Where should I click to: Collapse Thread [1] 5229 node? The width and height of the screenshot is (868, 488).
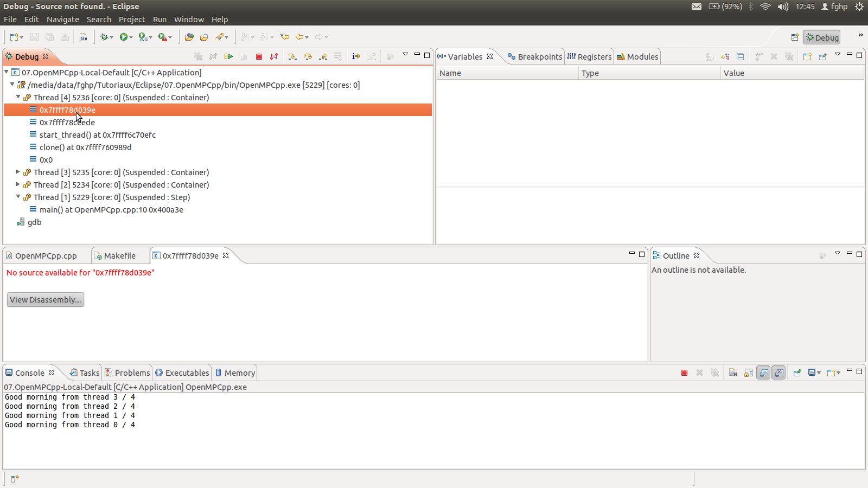point(18,197)
